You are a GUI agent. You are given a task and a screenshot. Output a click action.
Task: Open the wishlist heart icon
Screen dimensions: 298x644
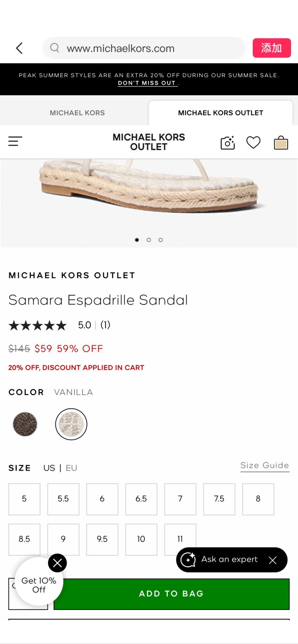(x=253, y=143)
